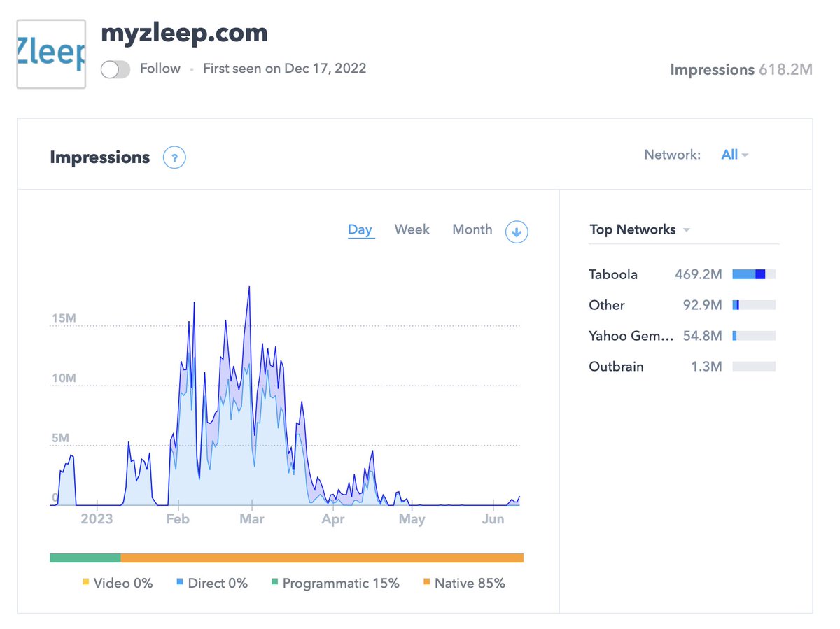
Task: Select the Outbrain network row
Action: point(682,367)
